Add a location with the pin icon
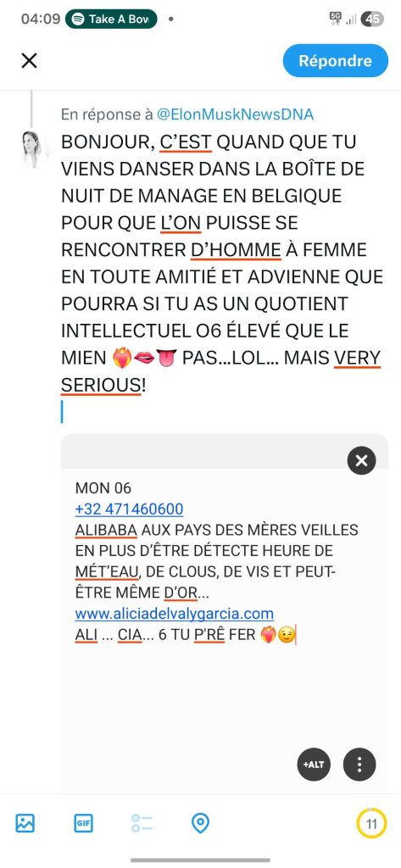The image size is (401, 868). (x=200, y=823)
